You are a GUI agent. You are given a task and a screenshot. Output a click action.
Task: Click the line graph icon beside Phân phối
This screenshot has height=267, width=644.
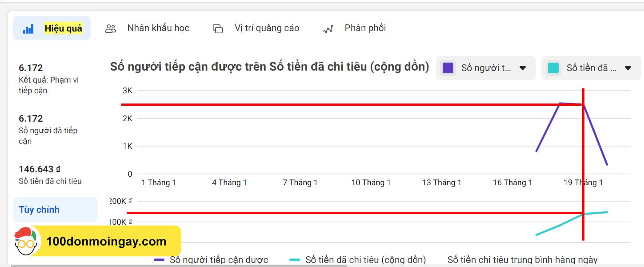[328, 29]
